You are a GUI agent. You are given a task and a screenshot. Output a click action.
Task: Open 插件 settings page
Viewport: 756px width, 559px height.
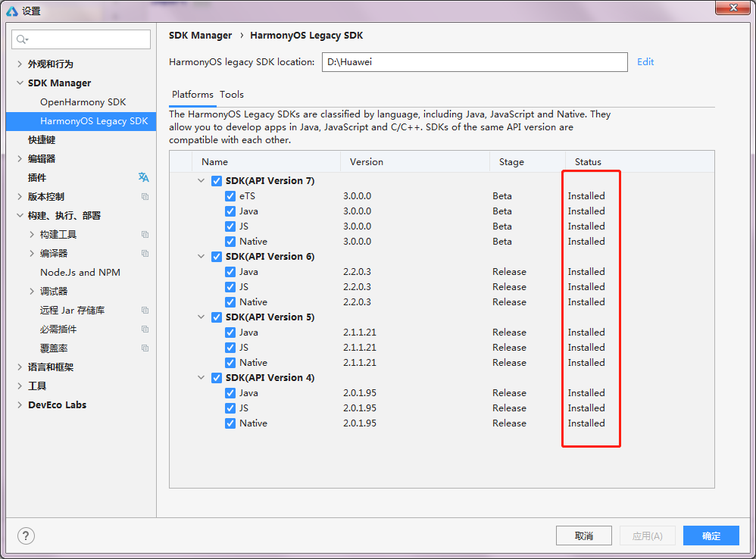37,178
